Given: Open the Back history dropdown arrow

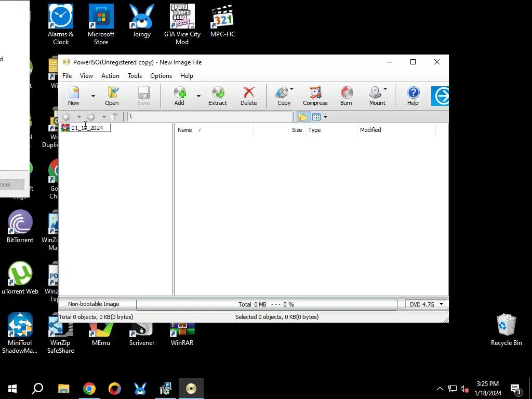Looking at the screenshot, I should (79, 117).
